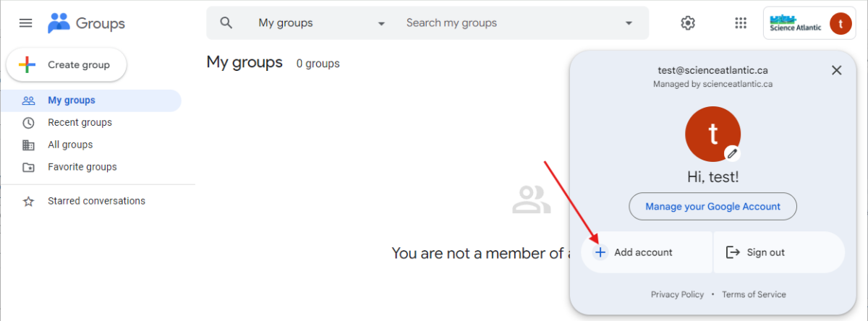868x321 pixels.
Task: Open the main menu hamburger icon
Action: tap(25, 23)
